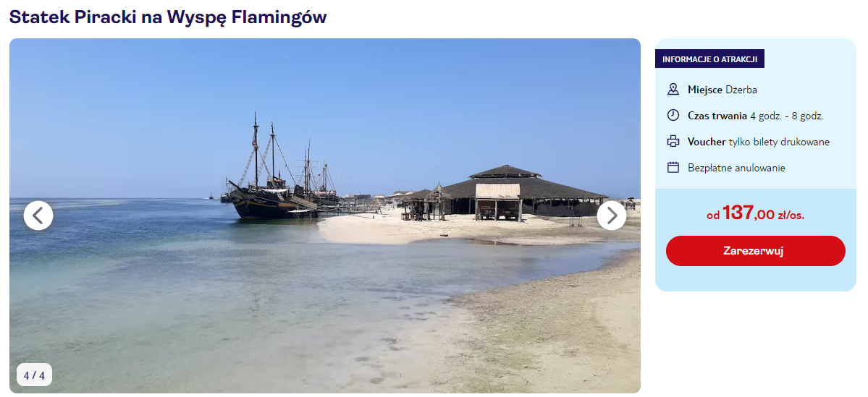Screen dimensions: 868x397
Task: Click the location pin icon beside Miejsce
Action: [673, 90]
